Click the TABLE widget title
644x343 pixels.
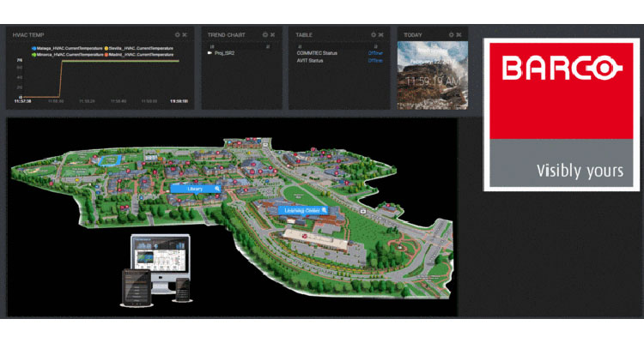coord(304,35)
